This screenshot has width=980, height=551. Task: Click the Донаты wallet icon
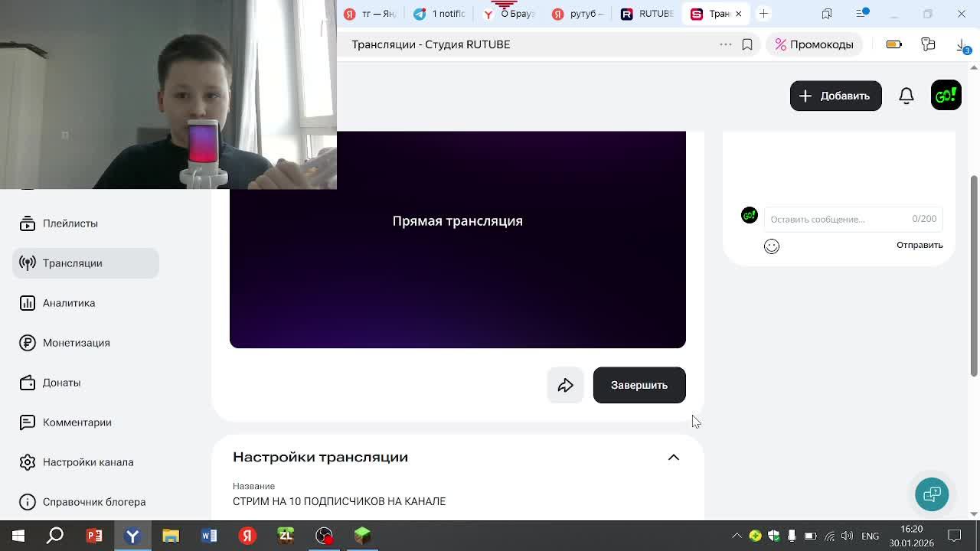pos(28,383)
